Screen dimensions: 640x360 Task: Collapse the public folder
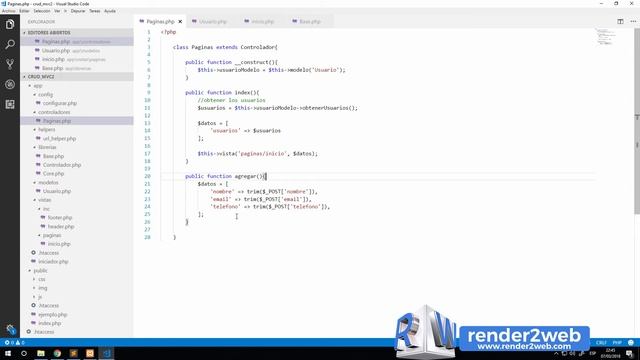77,271
